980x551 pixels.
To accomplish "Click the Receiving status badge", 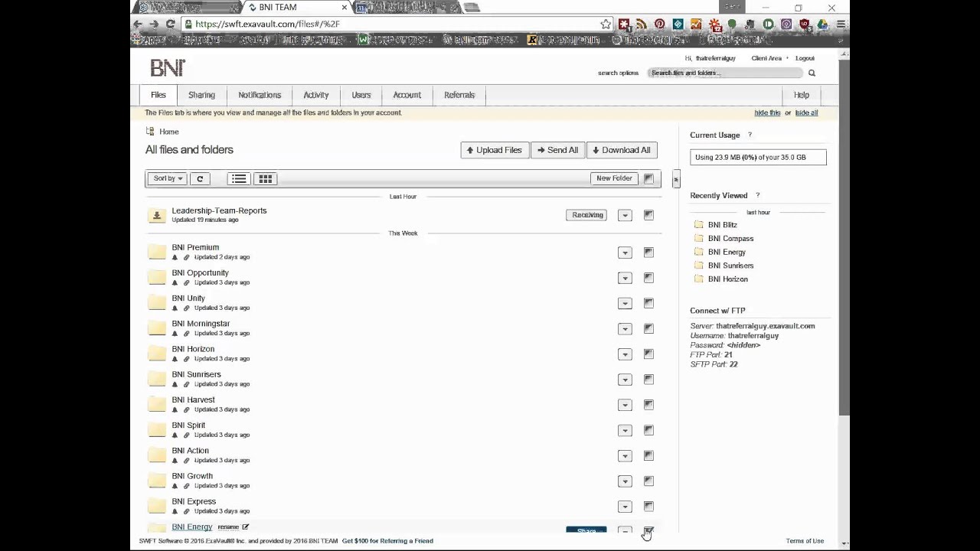I will click(587, 215).
